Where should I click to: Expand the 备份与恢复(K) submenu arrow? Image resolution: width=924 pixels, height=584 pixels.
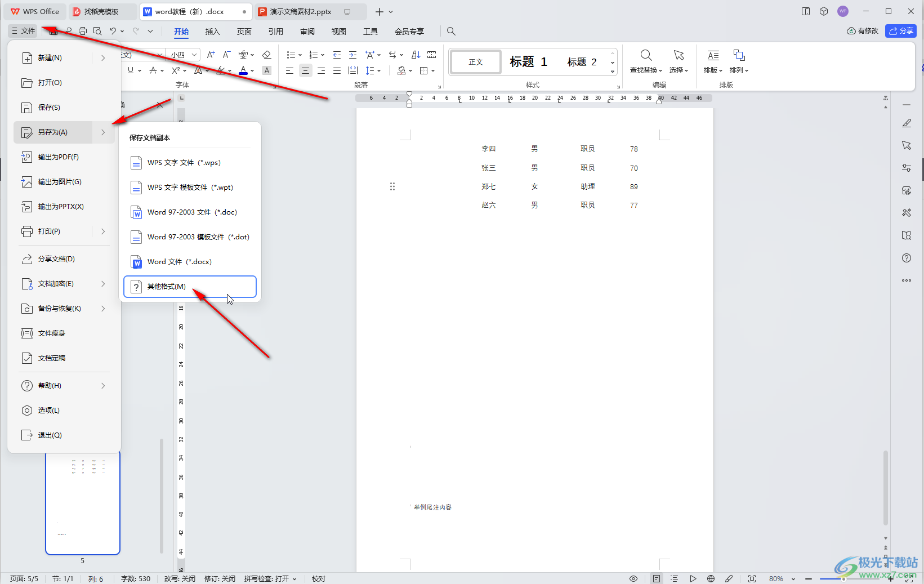point(103,308)
